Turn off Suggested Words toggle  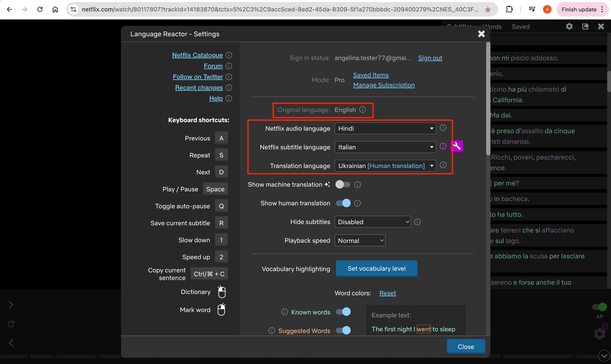(343, 331)
